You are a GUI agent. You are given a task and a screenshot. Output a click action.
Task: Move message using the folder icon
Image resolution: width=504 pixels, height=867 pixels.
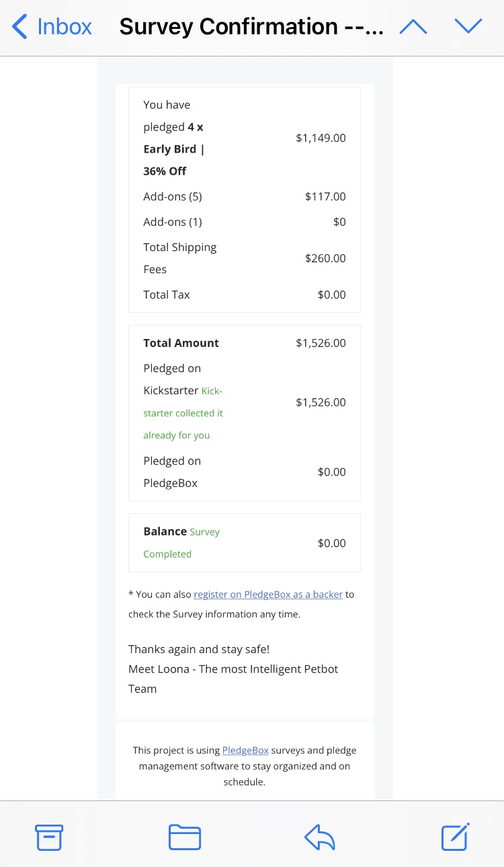click(x=185, y=837)
